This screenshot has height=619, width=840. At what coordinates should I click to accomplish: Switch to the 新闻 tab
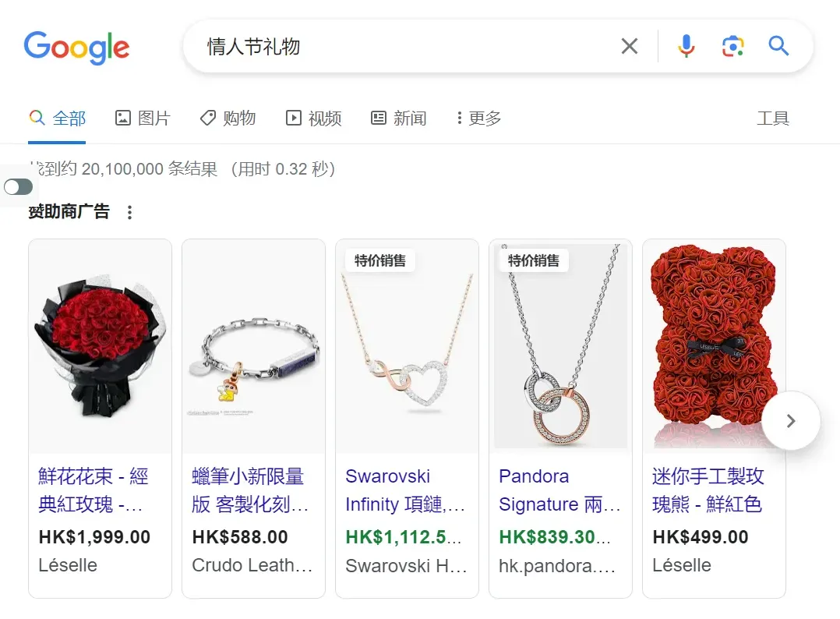point(399,118)
